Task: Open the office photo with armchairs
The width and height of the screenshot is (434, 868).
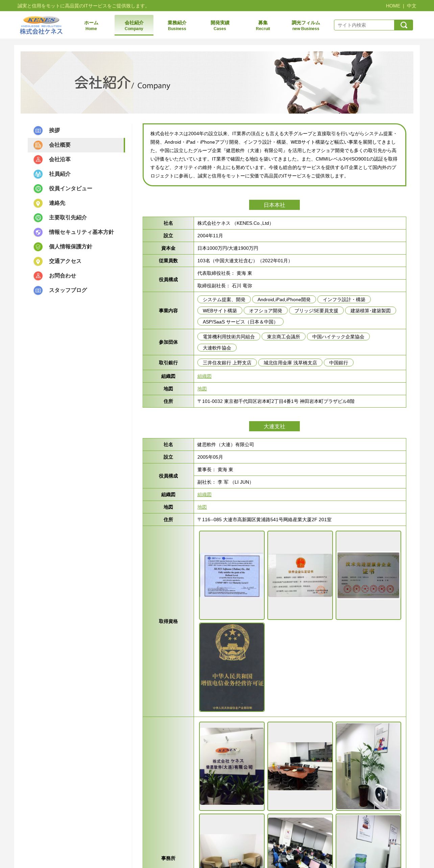Action: pos(232,841)
